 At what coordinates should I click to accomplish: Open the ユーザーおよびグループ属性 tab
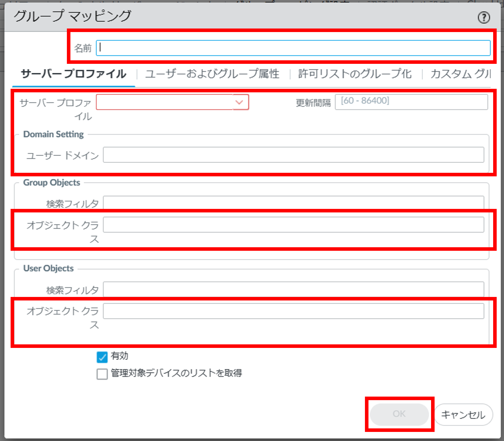tap(212, 74)
